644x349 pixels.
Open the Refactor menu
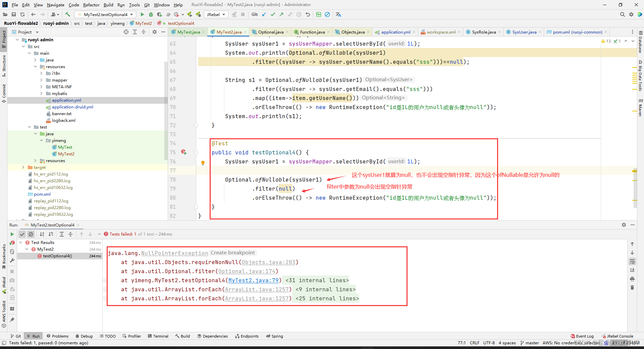pos(91,5)
